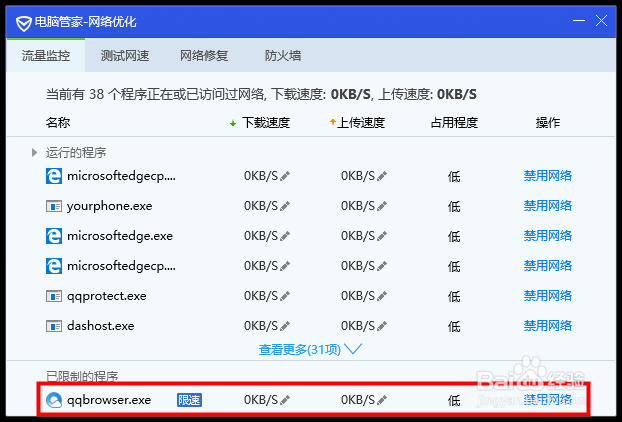
Task: Collapse the 运行的程序 group triangle
Action: click(x=35, y=152)
